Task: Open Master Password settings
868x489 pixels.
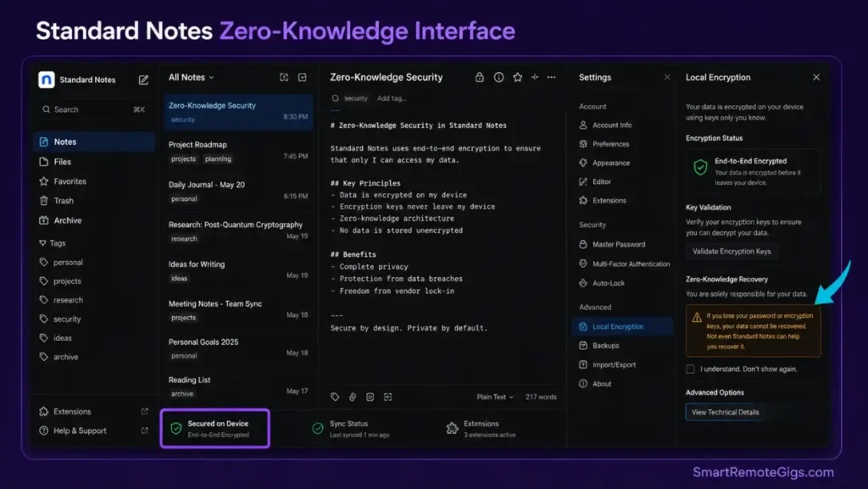Action: (x=612, y=244)
